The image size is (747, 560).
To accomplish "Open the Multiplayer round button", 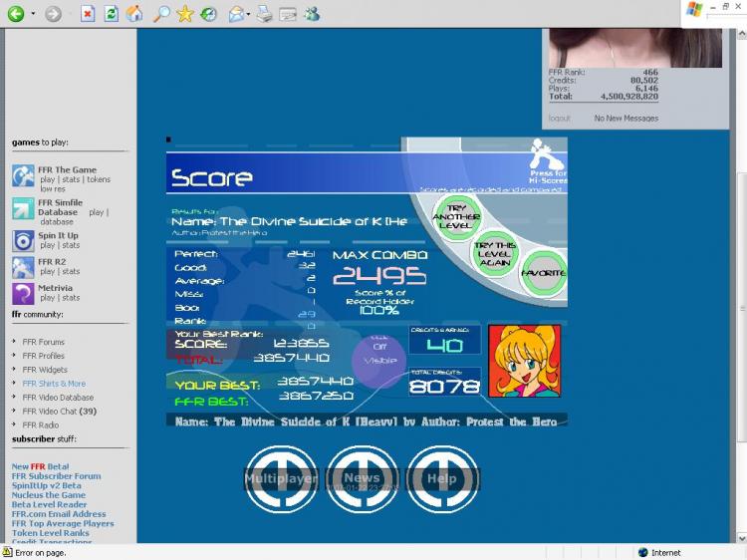I will click(x=281, y=479).
